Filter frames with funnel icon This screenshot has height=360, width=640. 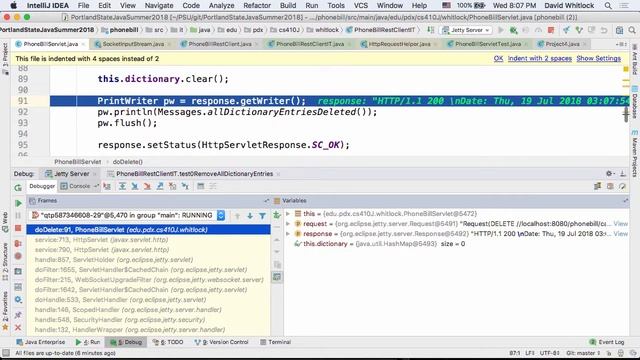pos(262,216)
